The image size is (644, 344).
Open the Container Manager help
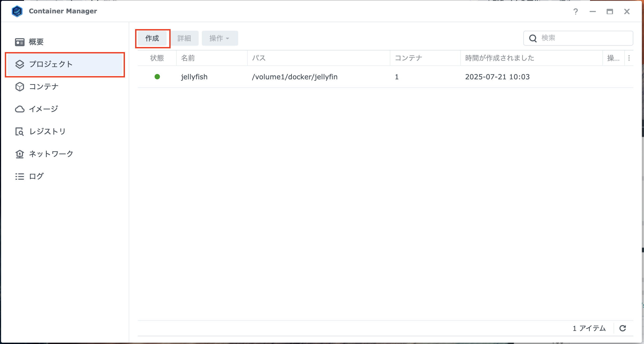(x=576, y=11)
